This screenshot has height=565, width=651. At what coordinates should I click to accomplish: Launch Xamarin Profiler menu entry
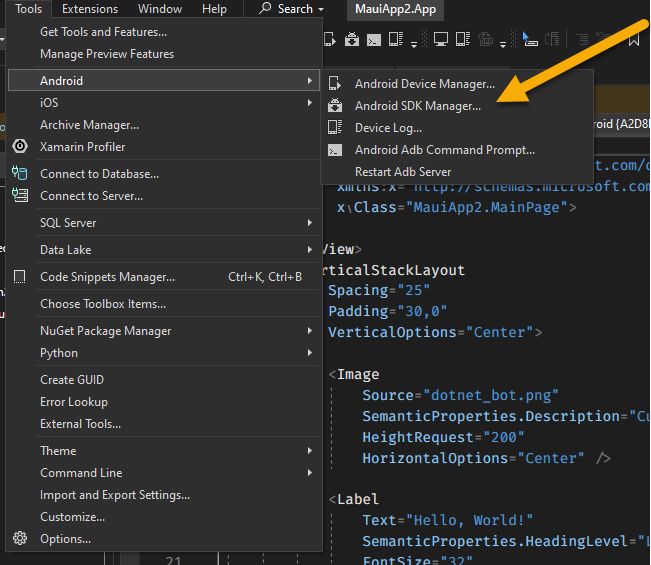164,147
